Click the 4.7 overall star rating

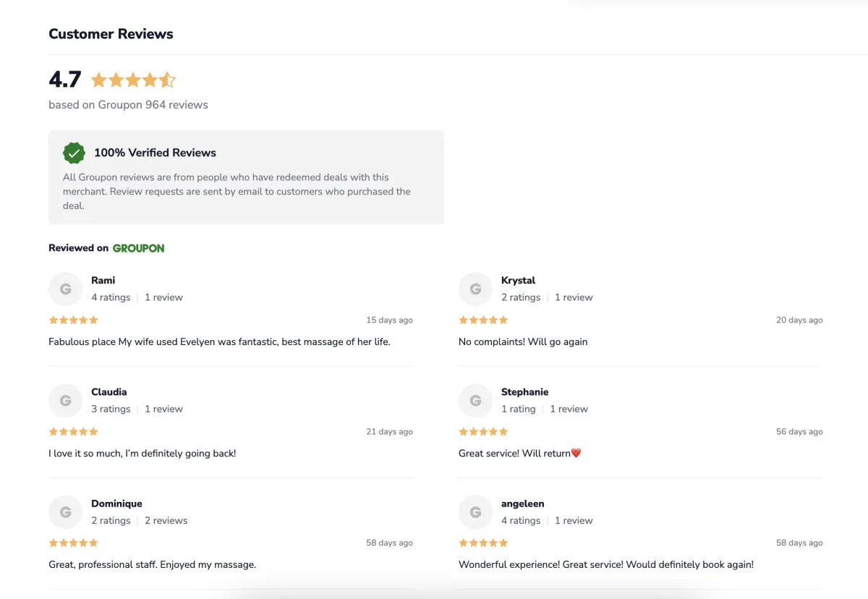pyautogui.click(x=132, y=80)
